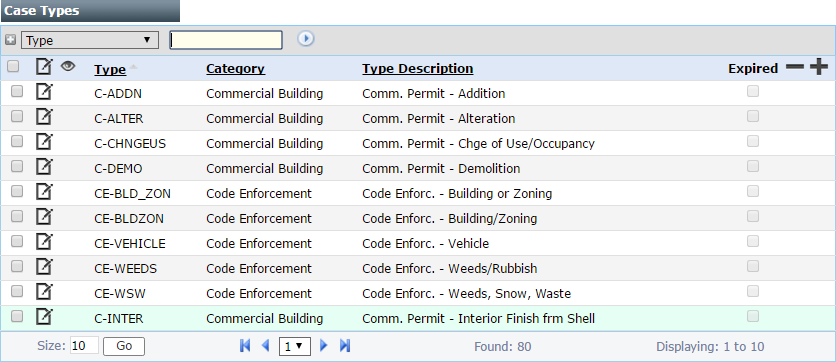Go to the last page of results
Viewport: 836px width, 362px height.
click(x=345, y=345)
